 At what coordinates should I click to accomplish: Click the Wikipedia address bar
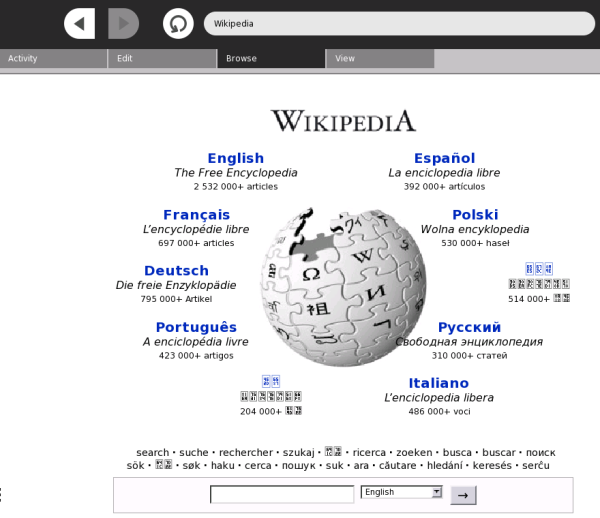point(399,24)
